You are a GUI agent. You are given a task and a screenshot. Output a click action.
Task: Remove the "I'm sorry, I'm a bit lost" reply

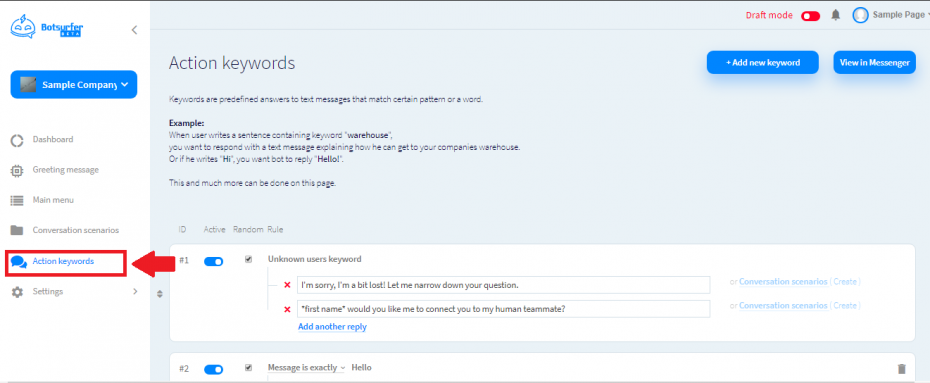(x=287, y=285)
